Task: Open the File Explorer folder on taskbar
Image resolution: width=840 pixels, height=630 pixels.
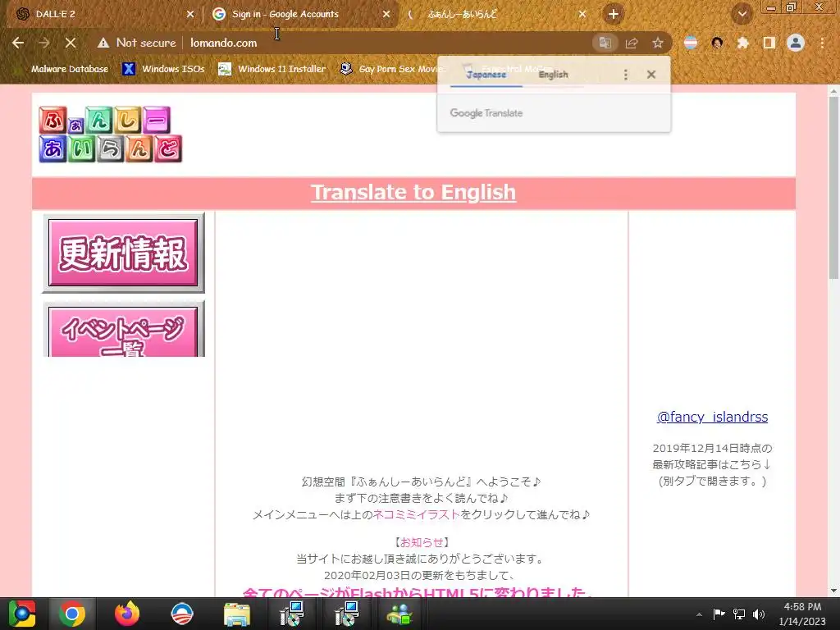Action: coord(237,614)
